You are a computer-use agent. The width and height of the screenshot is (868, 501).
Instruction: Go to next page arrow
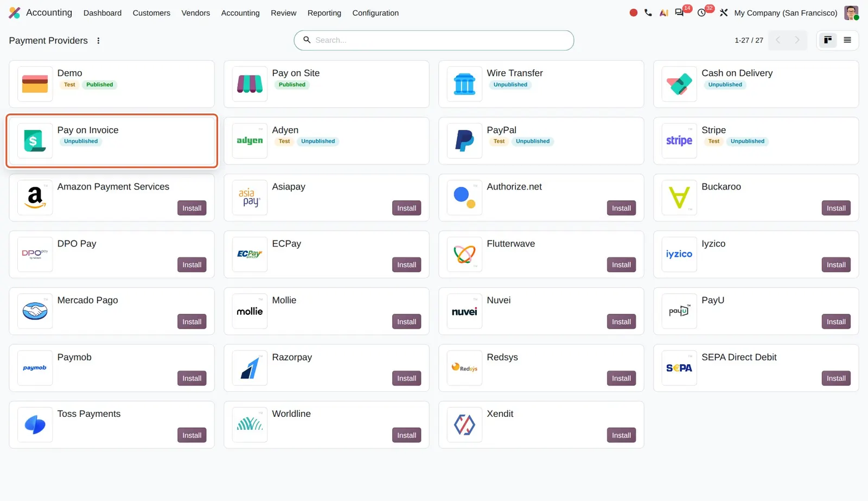click(797, 40)
